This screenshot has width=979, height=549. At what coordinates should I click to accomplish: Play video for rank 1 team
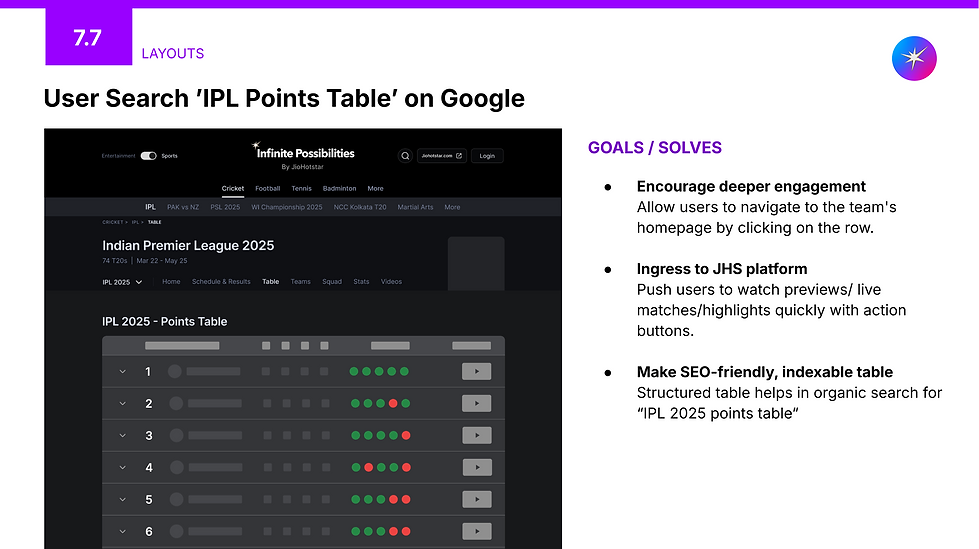[x=476, y=371]
